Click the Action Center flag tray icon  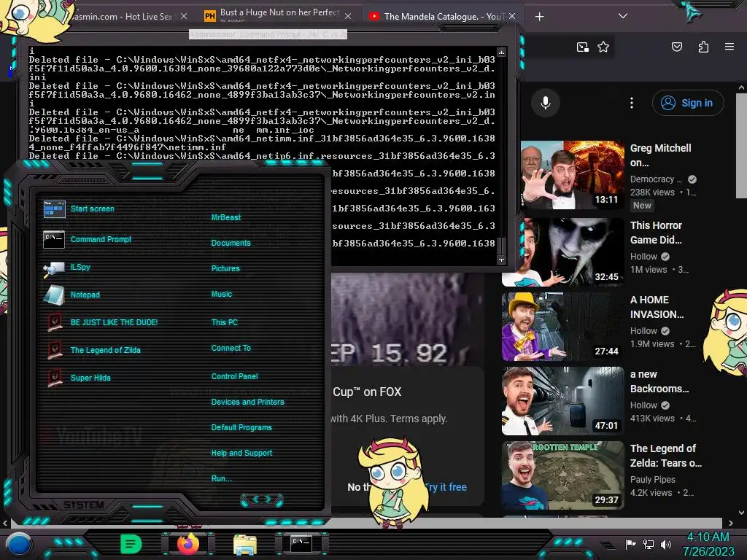coord(630,544)
